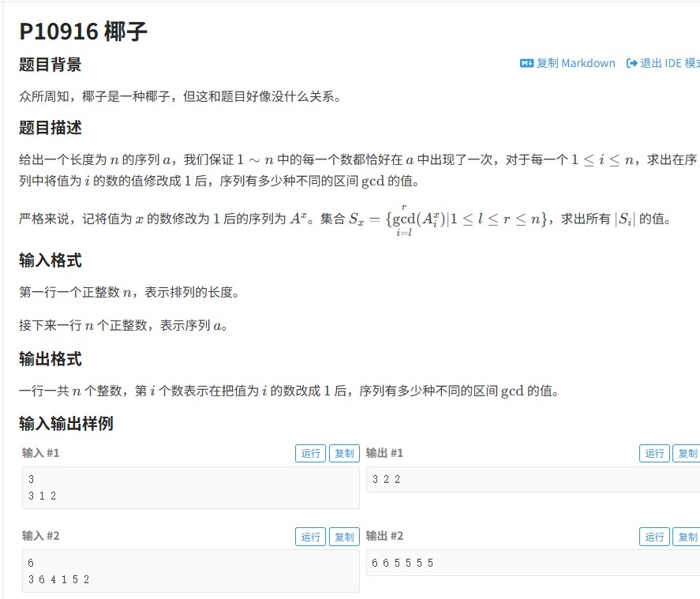Screen dimensions: 700x599
Task: Click the paragraph starting '给出一个长度为 n 的序列'
Action: [357, 170]
